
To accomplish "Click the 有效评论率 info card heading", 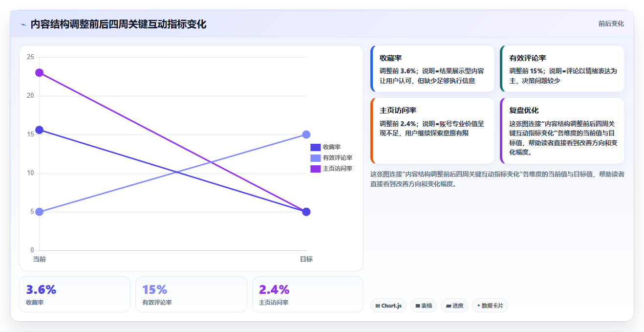I will (x=528, y=58).
